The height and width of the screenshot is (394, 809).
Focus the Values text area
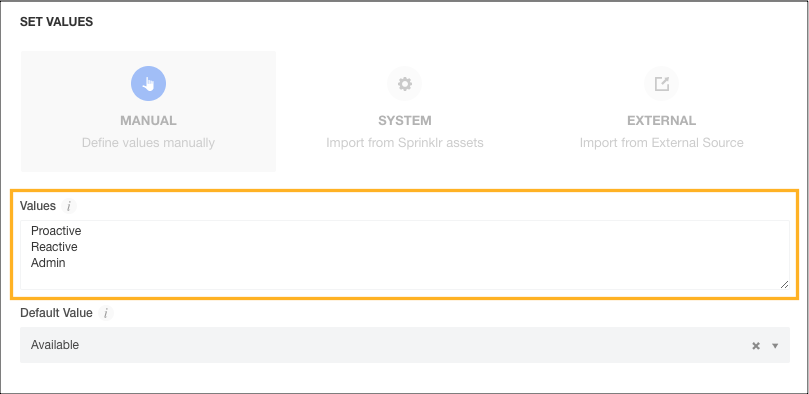(404, 255)
